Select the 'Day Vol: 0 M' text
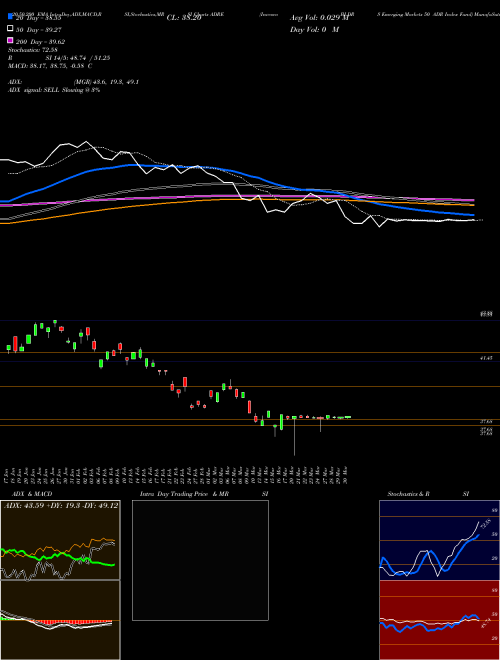Screen dimensions: 500x660 tap(314, 30)
